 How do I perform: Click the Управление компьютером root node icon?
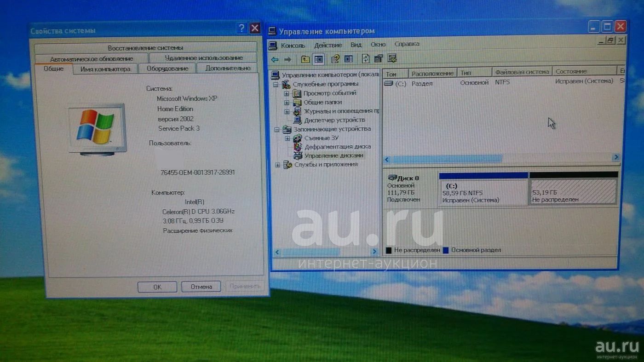276,75
